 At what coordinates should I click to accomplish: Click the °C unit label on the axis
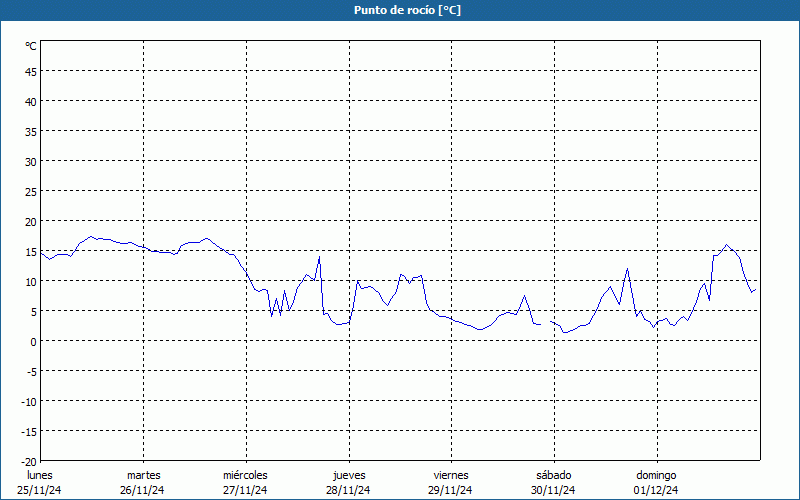[31, 46]
